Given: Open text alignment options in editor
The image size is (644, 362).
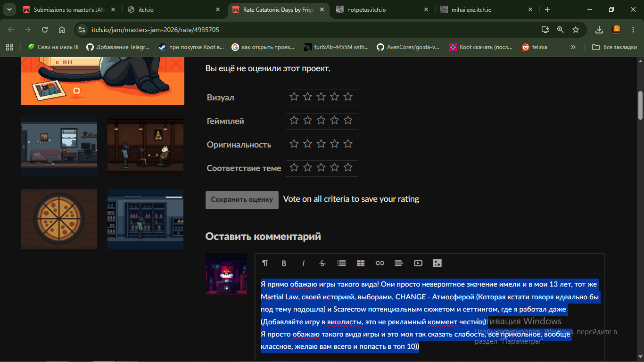Looking at the screenshot, I should [x=399, y=263].
